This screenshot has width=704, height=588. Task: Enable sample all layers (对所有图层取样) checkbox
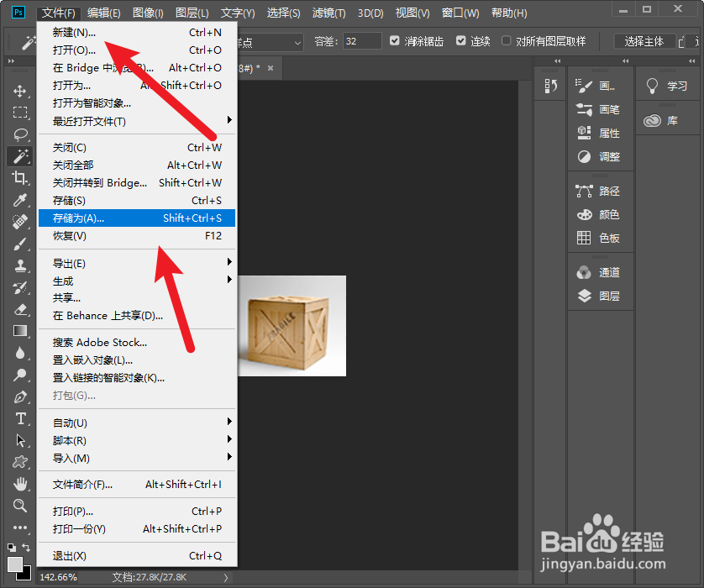pyautogui.click(x=506, y=41)
